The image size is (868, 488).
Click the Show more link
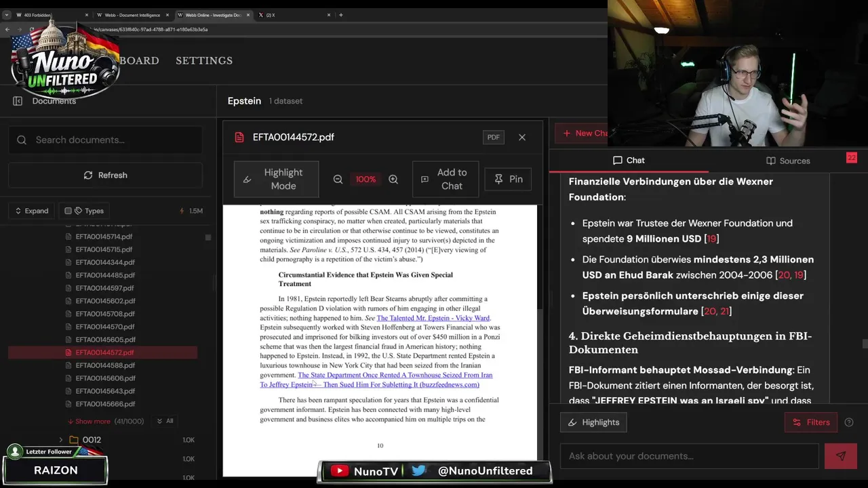click(88, 421)
